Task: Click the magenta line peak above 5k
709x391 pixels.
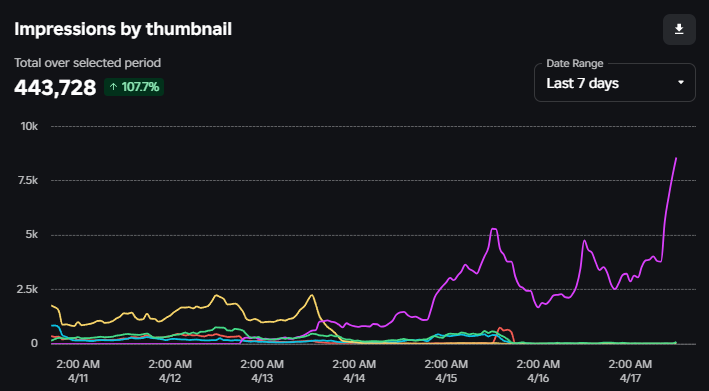Action: pos(494,229)
